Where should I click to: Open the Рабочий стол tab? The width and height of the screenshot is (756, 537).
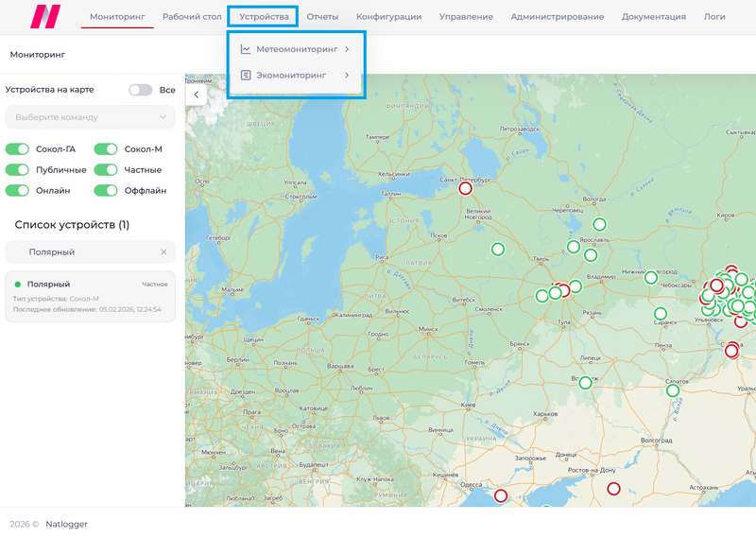pos(192,16)
